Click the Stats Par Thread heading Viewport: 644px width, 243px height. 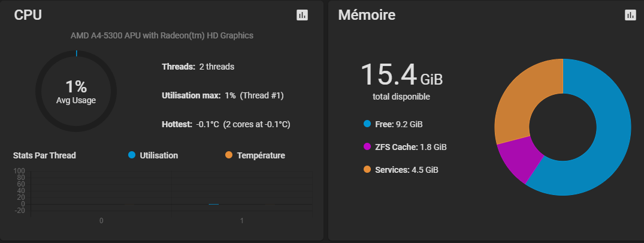[x=44, y=155]
